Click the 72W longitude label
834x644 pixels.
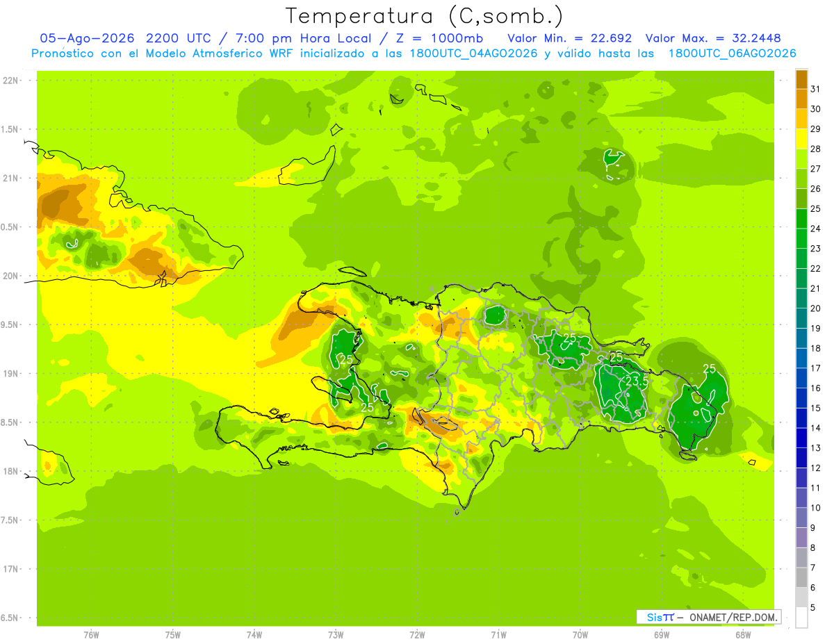[x=417, y=634]
